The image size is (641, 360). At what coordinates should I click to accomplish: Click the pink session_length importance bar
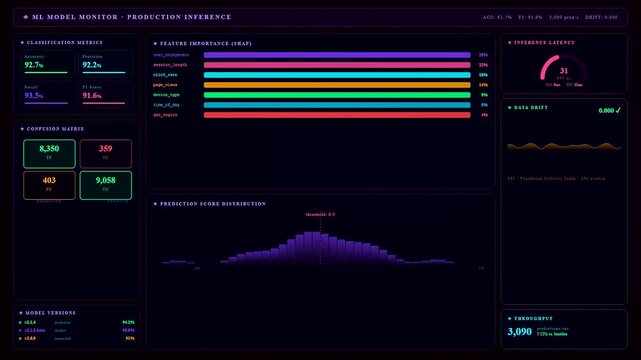pyautogui.click(x=337, y=65)
